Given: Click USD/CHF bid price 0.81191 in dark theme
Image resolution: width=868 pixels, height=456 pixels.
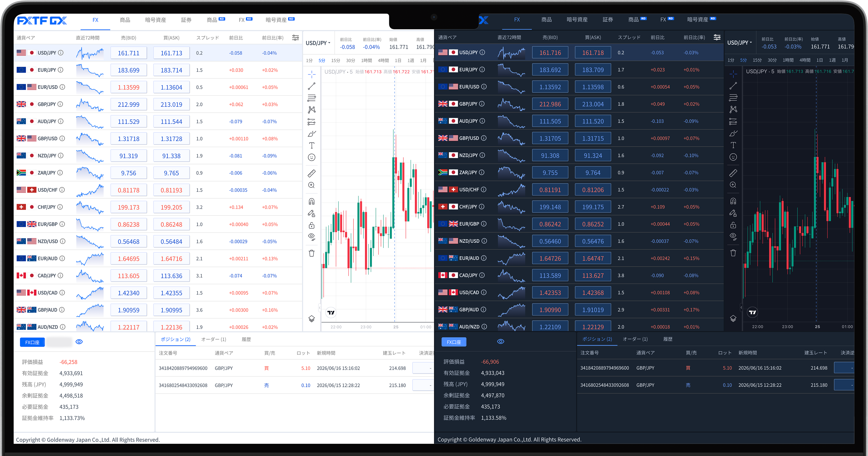Looking at the screenshot, I should [x=550, y=190].
